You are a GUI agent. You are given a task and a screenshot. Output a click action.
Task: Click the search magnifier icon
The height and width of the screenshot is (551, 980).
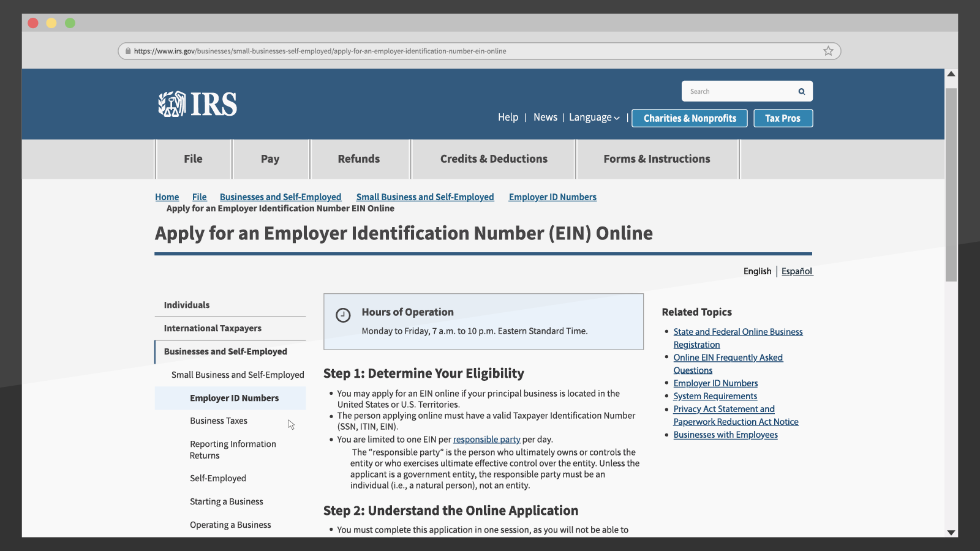pos(801,91)
